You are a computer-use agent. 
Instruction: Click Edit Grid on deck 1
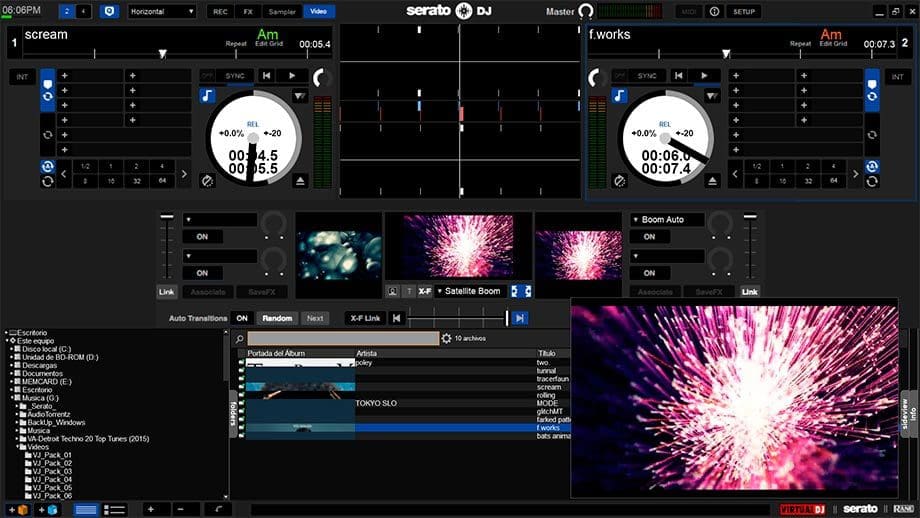pos(269,43)
